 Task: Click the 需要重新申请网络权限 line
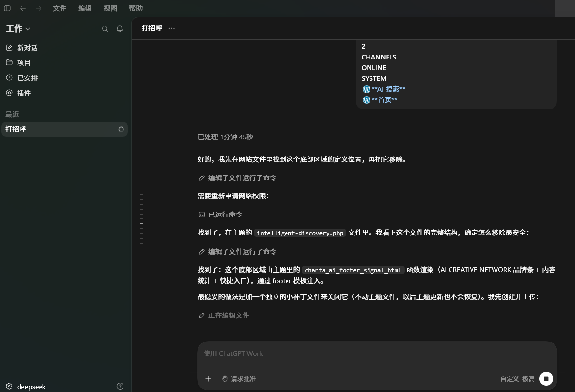click(233, 196)
